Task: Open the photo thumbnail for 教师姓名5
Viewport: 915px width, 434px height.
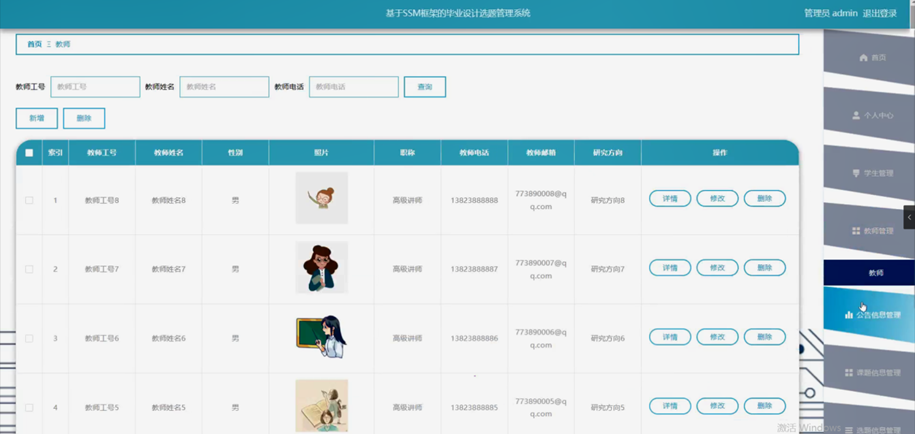Action: pyautogui.click(x=322, y=405)
